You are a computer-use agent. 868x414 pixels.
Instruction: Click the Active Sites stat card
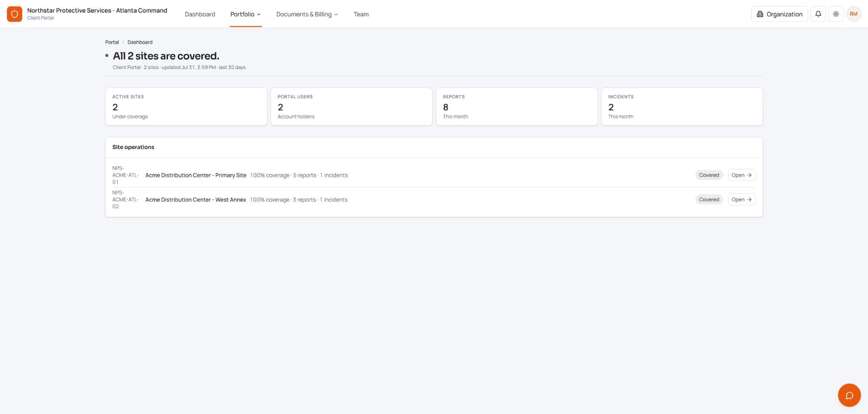(x=186, y=107)
